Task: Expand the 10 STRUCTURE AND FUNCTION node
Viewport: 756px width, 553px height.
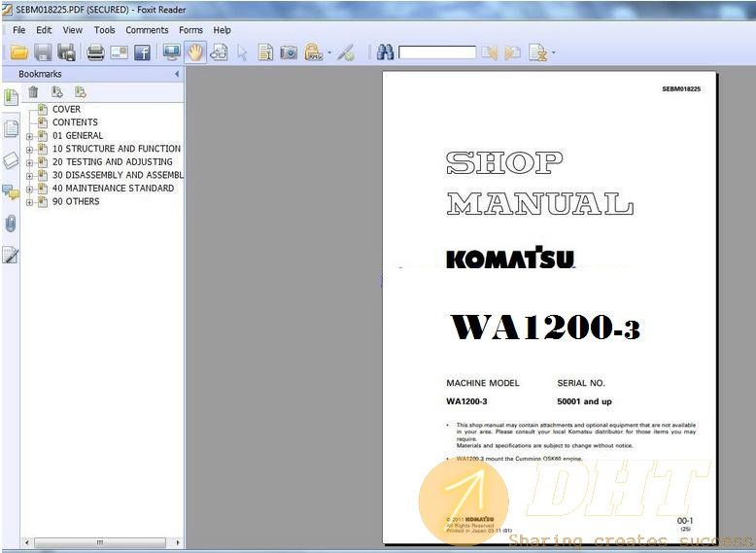Action: pos(29,150)
